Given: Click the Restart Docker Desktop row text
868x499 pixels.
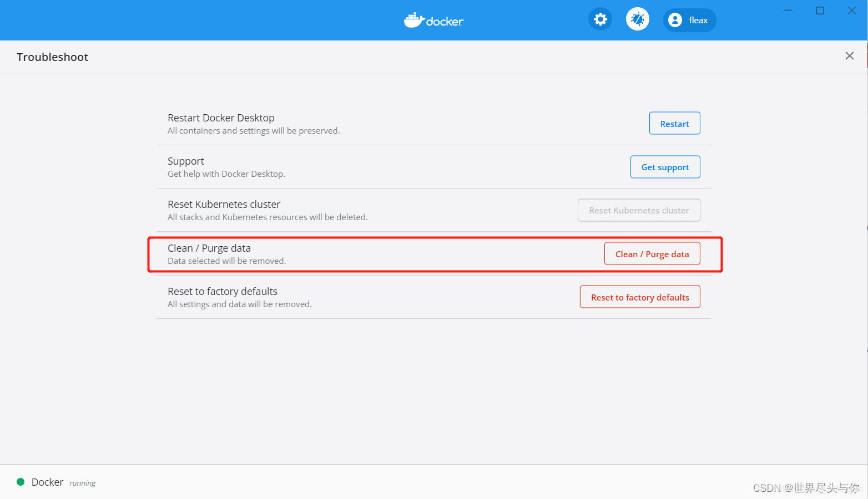Looking at the screenshot, I should [x=221, y=118].
